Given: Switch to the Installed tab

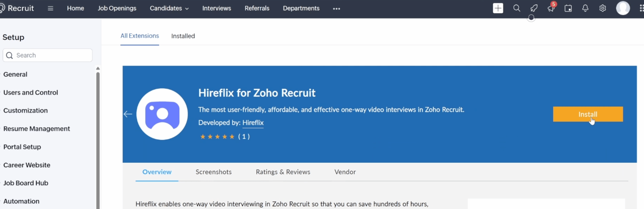Looking at the screenshot, I should click(x=183, y=36).
